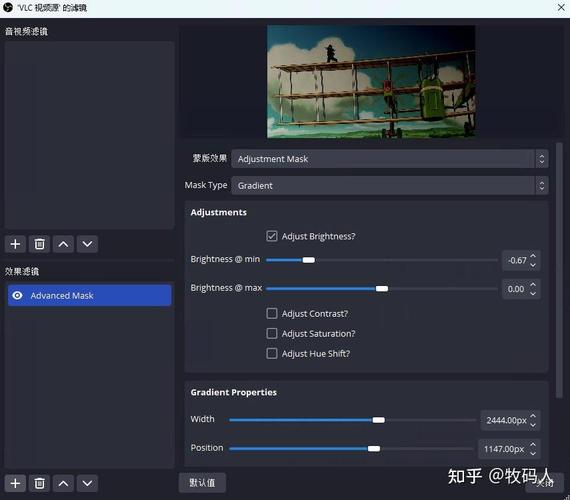570x500 pixels.
Task: Click the defaults button at bottom
Action: 202,483
